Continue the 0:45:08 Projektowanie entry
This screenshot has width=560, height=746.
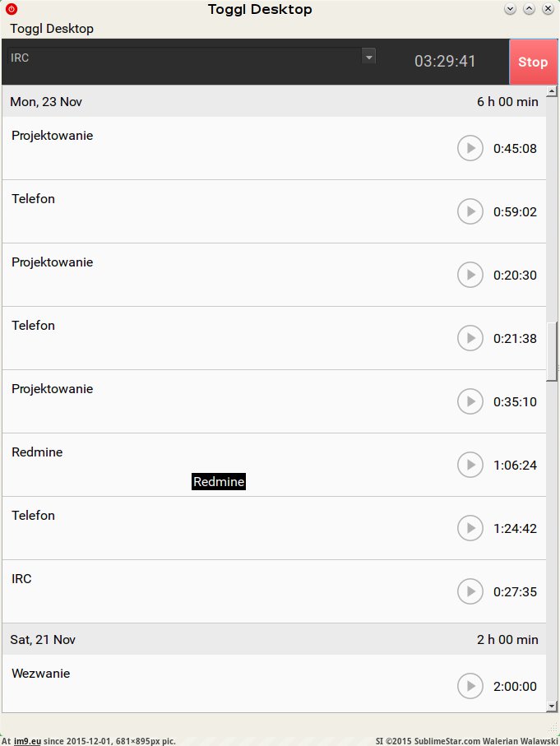(x=470, y=148)
